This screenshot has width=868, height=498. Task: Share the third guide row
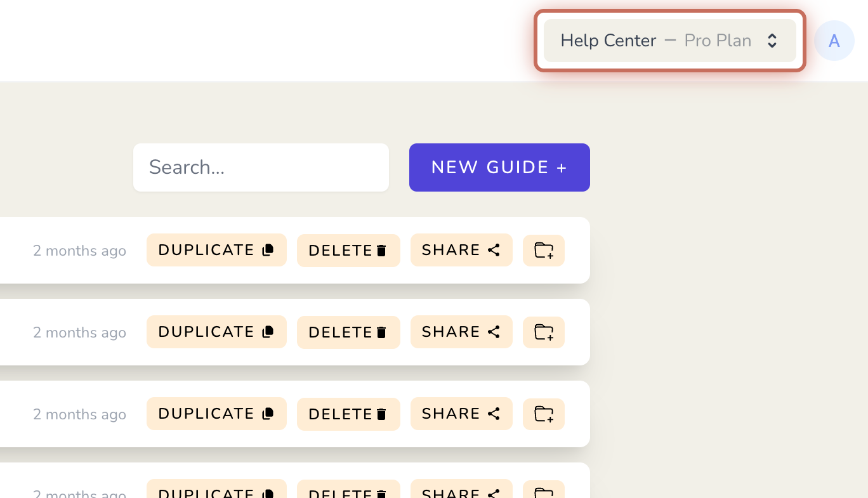tap(461, 414)
